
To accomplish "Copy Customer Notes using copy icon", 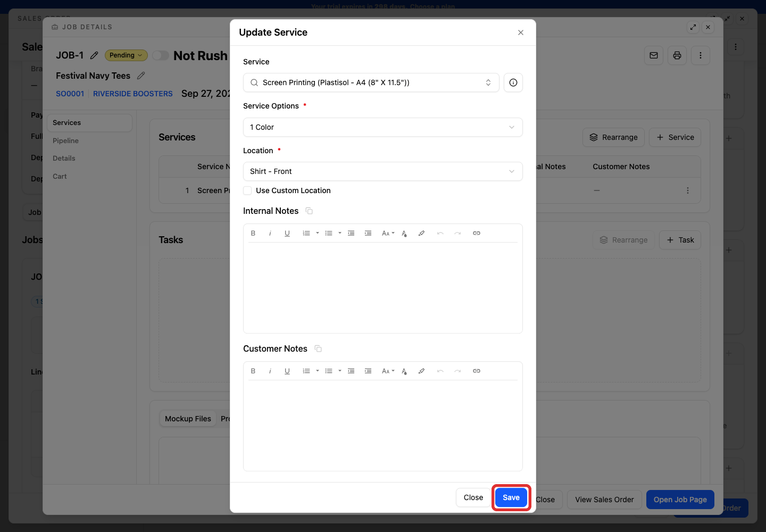I will pos(318,349).
